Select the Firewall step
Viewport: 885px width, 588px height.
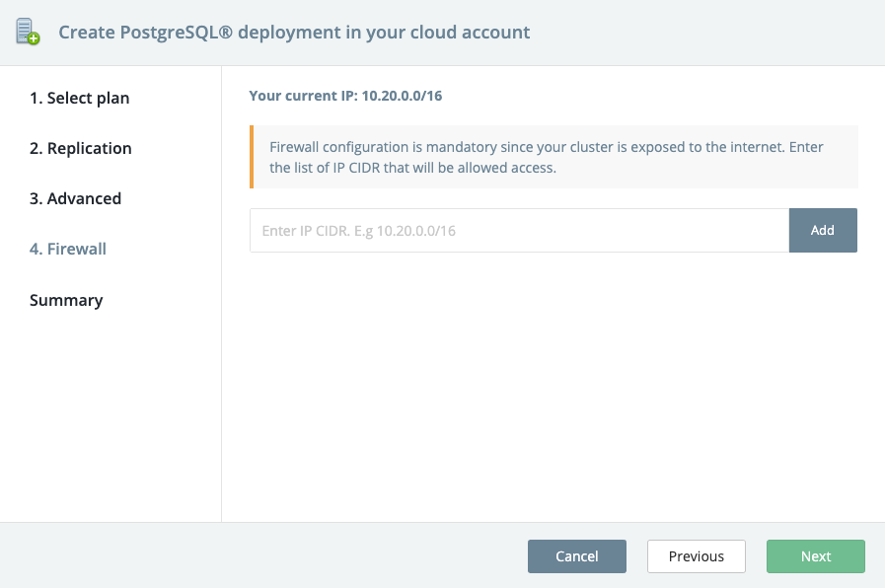(68, 249)
